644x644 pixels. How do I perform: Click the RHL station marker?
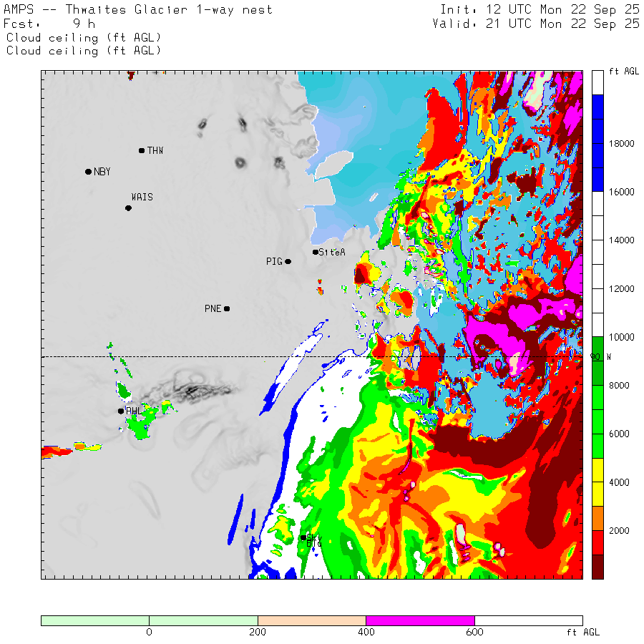121,411
